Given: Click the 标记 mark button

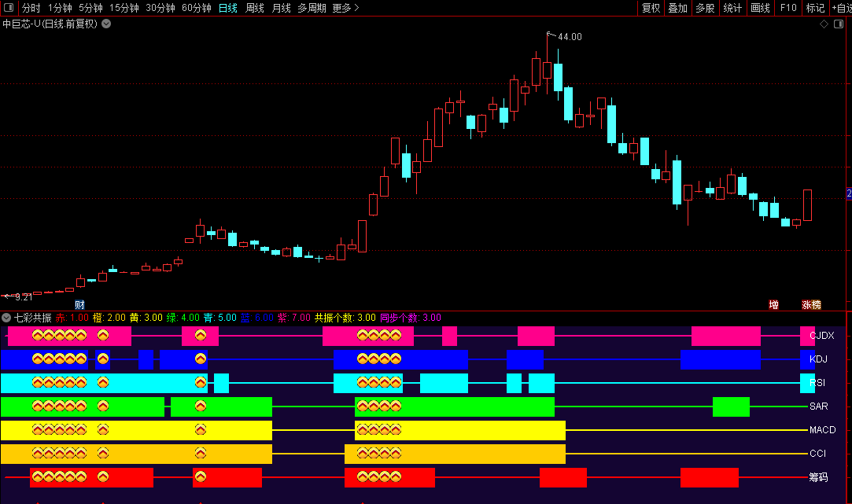Looking at the screenshot, I should point(815,8).
